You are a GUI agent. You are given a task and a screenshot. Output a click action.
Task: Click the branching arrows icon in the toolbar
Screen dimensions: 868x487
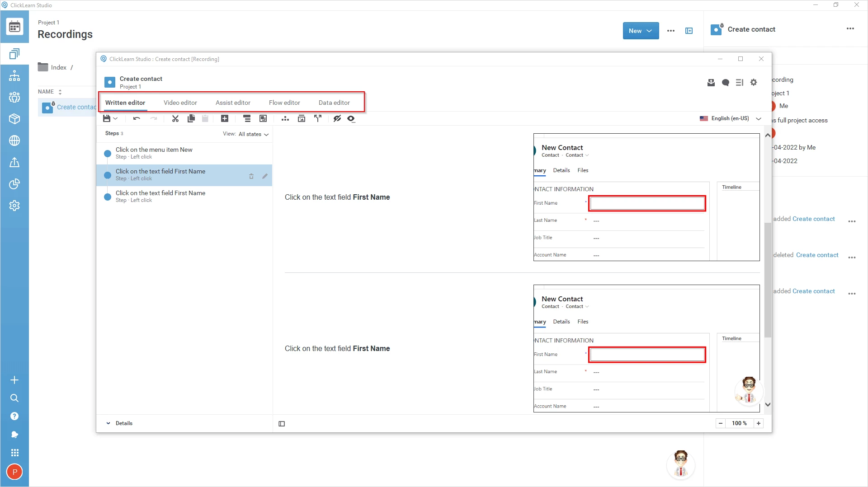click(x=318, y=118)
